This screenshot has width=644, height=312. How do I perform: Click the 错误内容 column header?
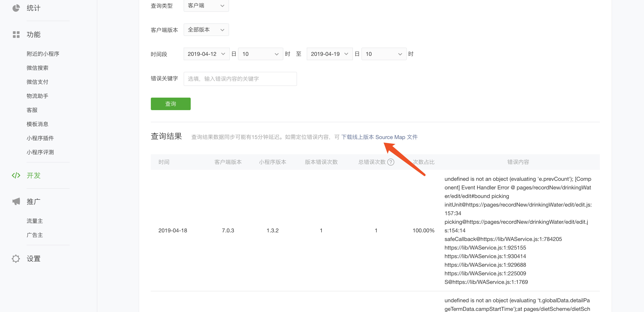click(518, 162)
